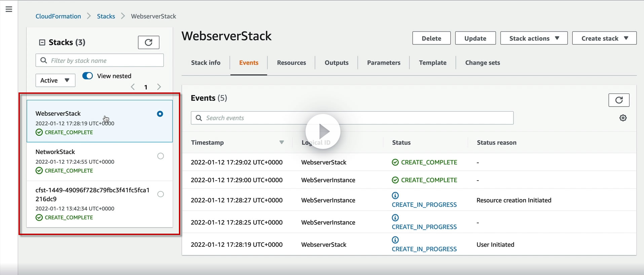Expand the Create stack dropdown

click(604, 38)
